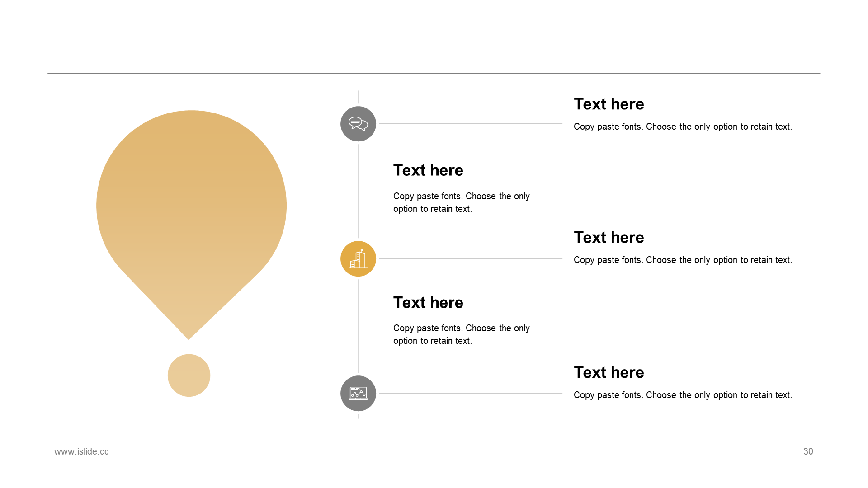Screen dimensions: 868x488
Task: Click the gray laptop chart icon
Action: click(x=358, y=393)
